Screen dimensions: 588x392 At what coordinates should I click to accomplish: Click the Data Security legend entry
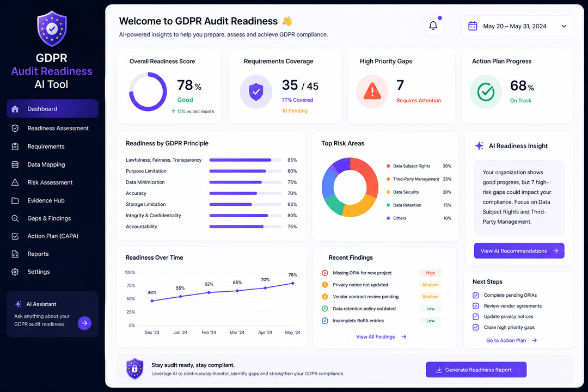pos(419,192)
